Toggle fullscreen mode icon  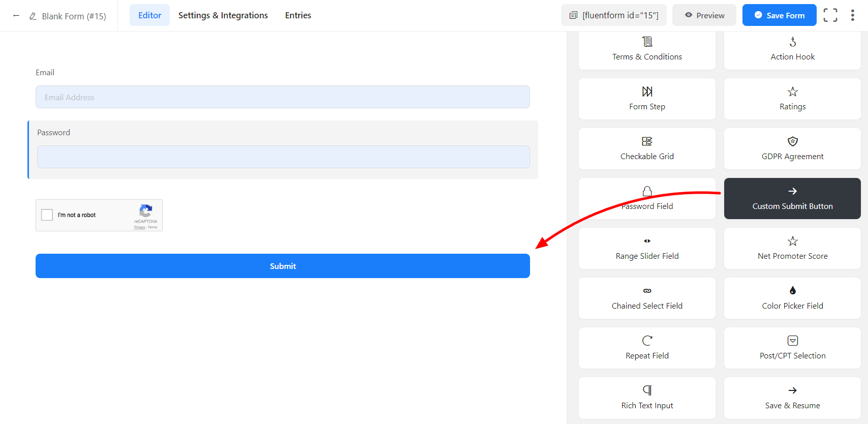[x=830, y=15]
